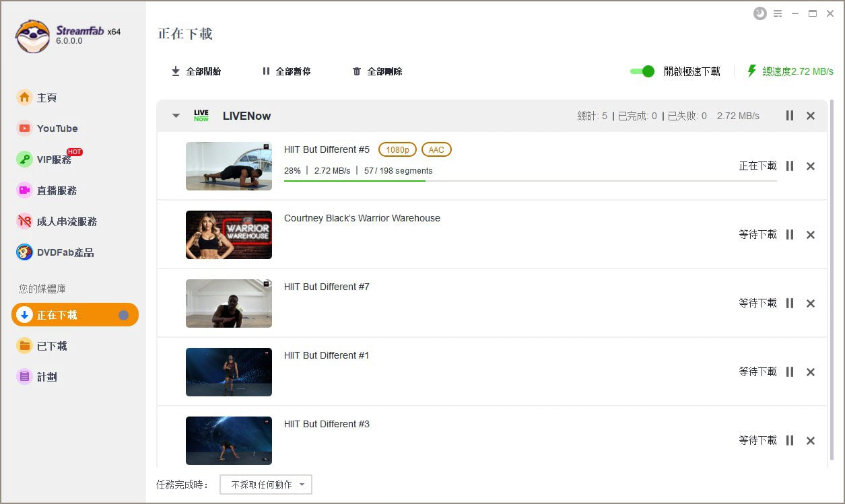Delete HIIT But Different #3 task
845x504 pixels.
click(811, 441)
